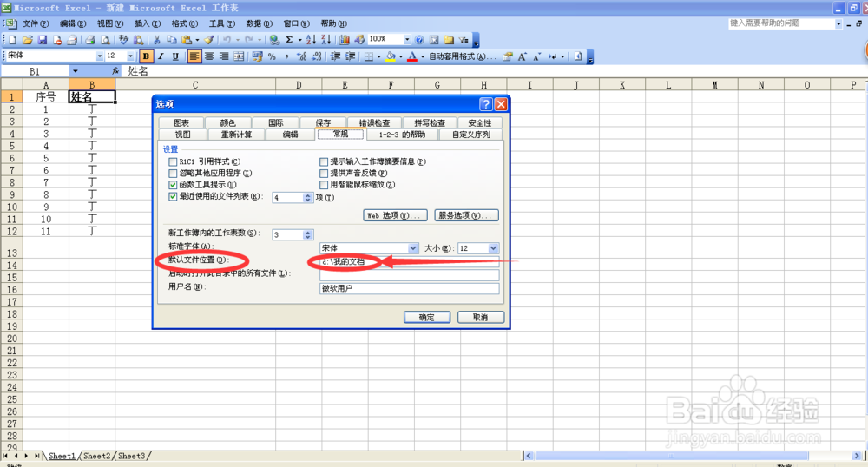The width and height of the screenshot is (868, 467).
Task: Uncheck the 函数工具提示 checkbox
Action: pos(173,185)
